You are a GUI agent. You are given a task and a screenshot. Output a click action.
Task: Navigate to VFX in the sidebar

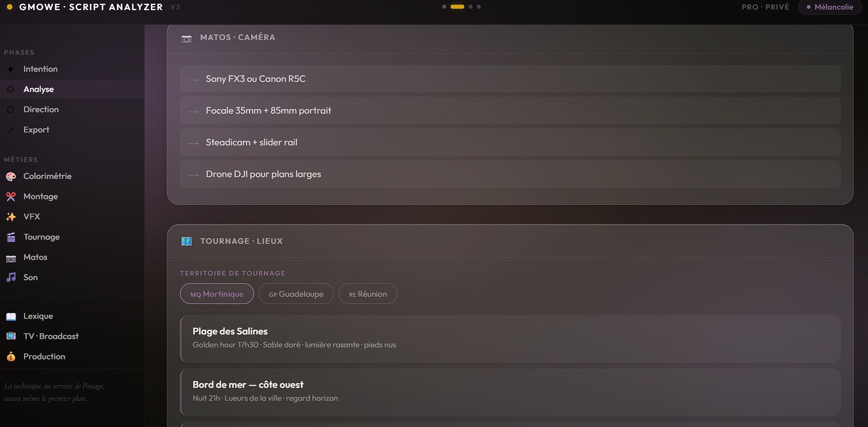click(72, 217)
